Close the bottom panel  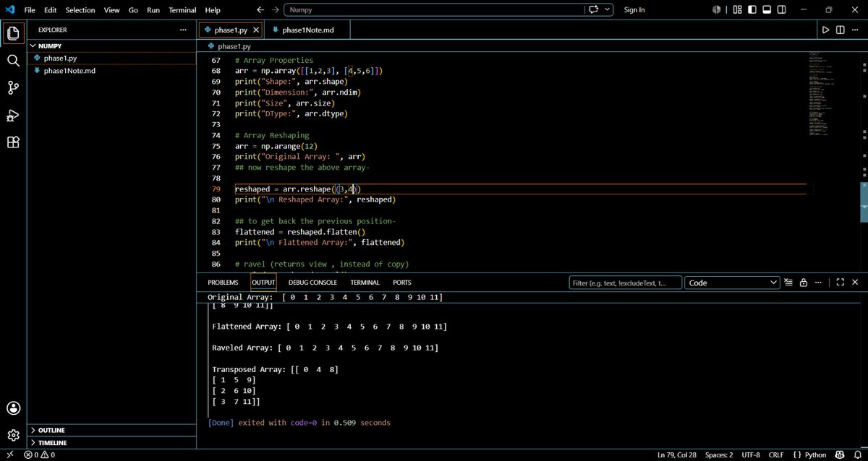click(856, 283)
